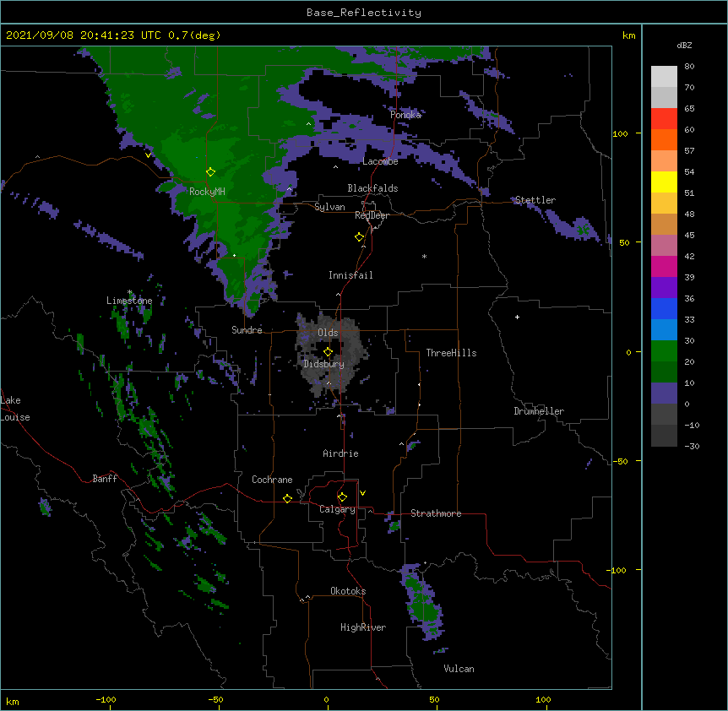The height and width of the screenshot is (711, 728).
Task: Click the ThreeHills label
Action: click(451, 353)
